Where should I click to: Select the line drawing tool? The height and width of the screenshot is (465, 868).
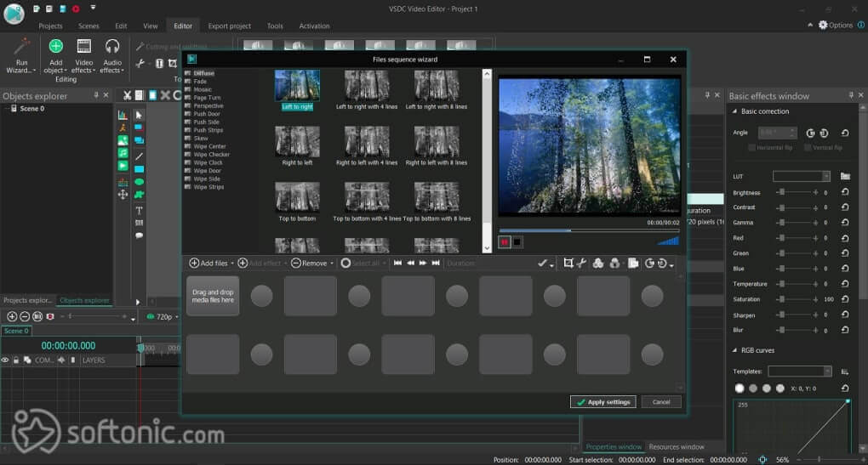pos(139,156)
